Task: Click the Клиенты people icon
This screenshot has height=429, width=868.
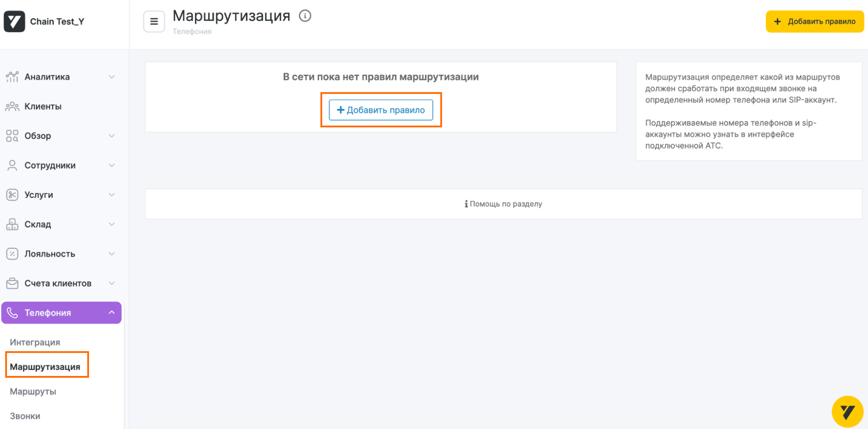Action: click(12, 106)
